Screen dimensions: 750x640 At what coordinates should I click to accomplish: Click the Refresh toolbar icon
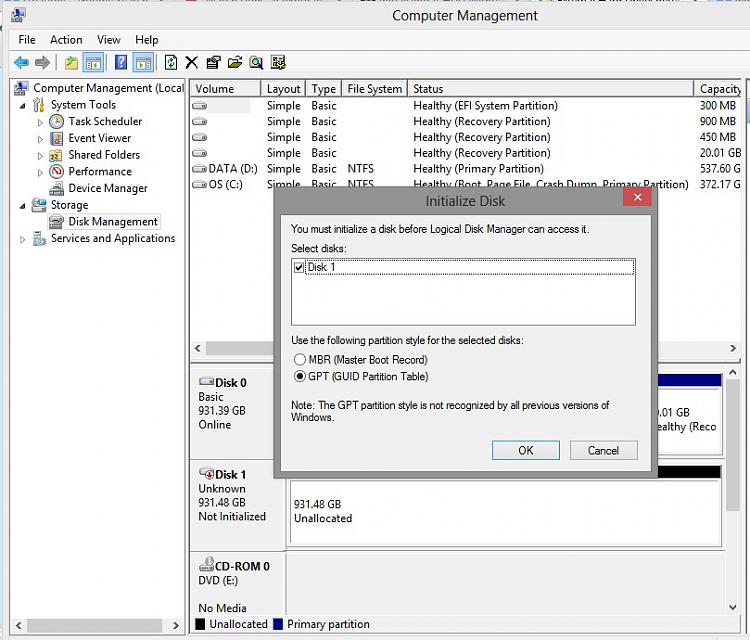click(171, 63)
